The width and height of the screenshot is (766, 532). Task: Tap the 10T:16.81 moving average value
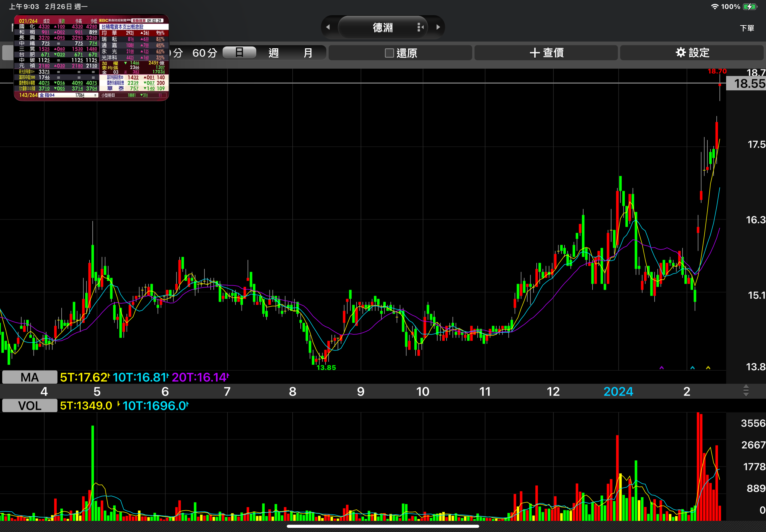click(140, 377)
